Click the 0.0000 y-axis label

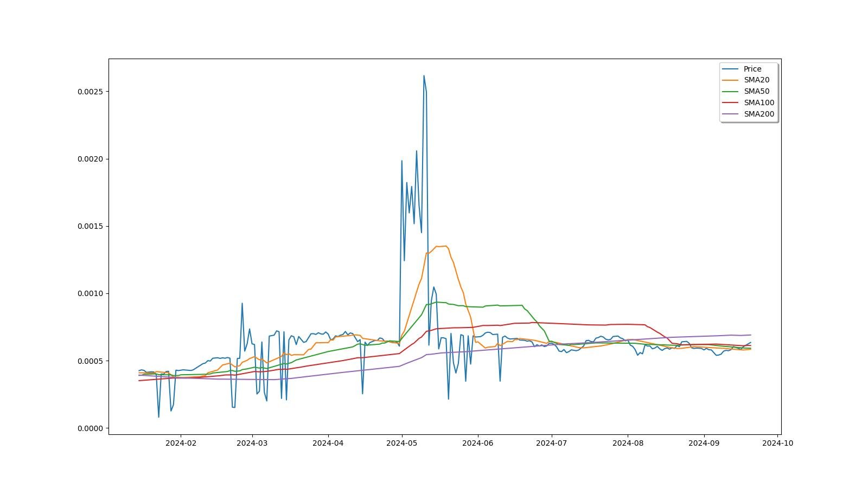pos(90,428)
